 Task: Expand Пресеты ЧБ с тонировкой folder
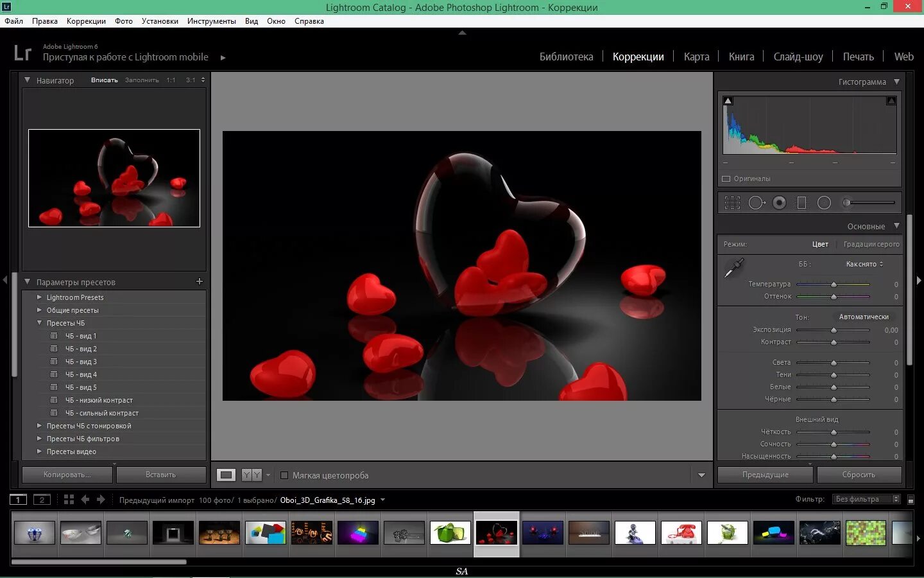tap(39, 425)
